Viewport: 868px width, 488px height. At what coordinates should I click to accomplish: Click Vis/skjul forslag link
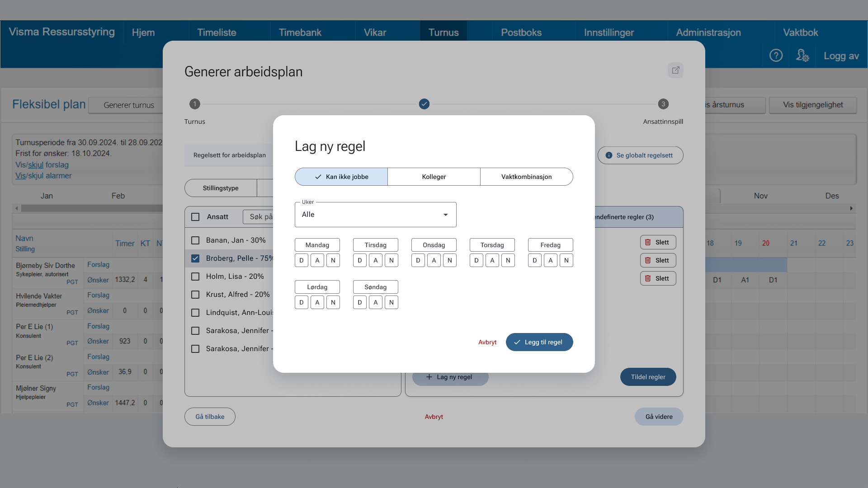(x=42, y=165)
